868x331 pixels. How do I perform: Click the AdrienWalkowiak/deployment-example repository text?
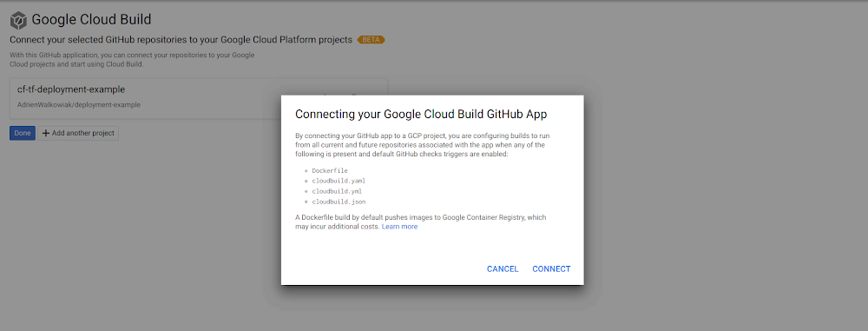point(79,104)
